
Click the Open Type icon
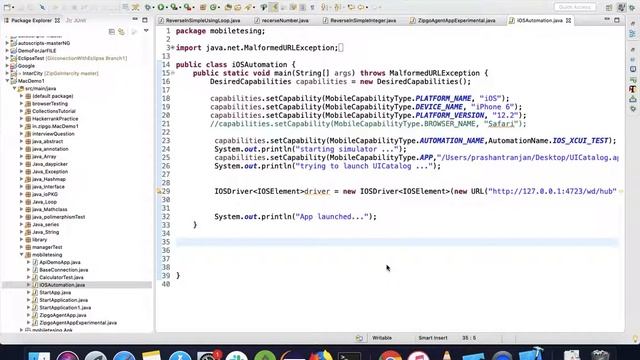tap(227, 7)
